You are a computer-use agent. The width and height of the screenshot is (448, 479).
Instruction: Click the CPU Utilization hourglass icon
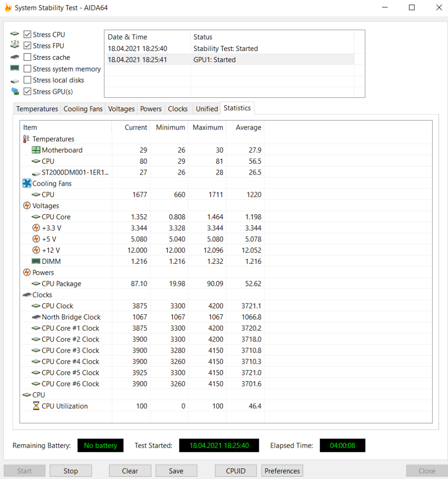36,406
